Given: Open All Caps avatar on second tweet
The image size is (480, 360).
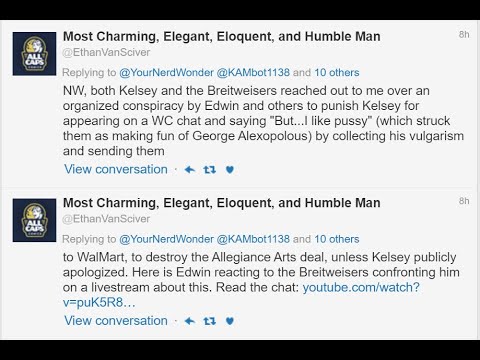Looking at the screenshot, I should (34, 220).
